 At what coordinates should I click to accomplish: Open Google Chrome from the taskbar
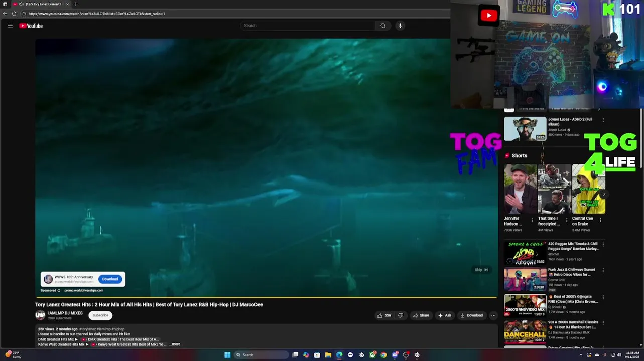point(383,355)
